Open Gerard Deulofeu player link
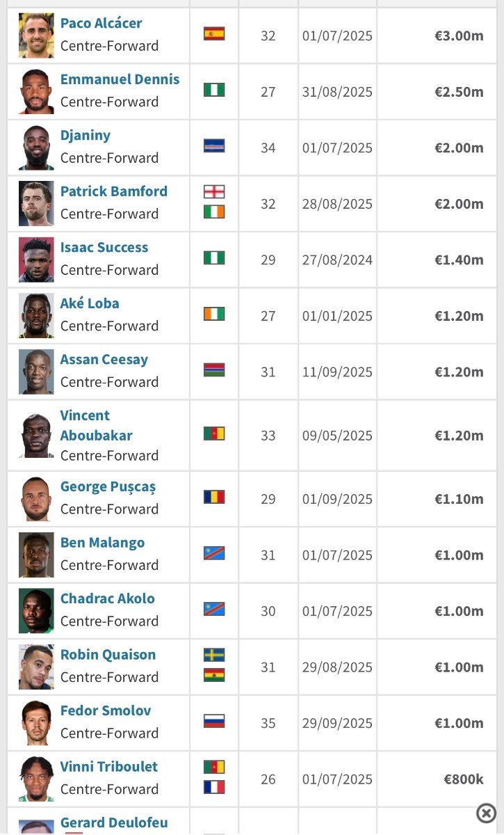 pyautogui.click(x=113, y=822)
